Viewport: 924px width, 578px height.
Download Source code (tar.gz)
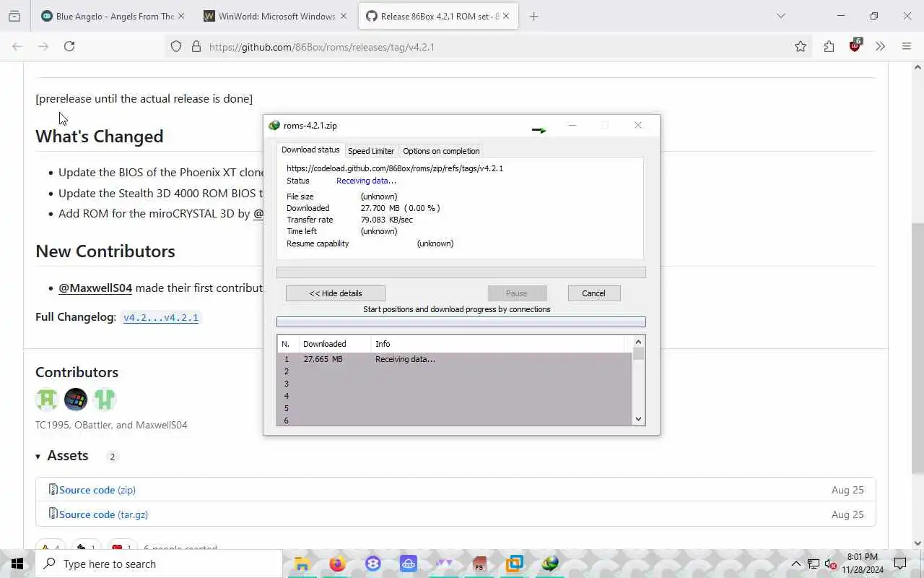(103, 514)
